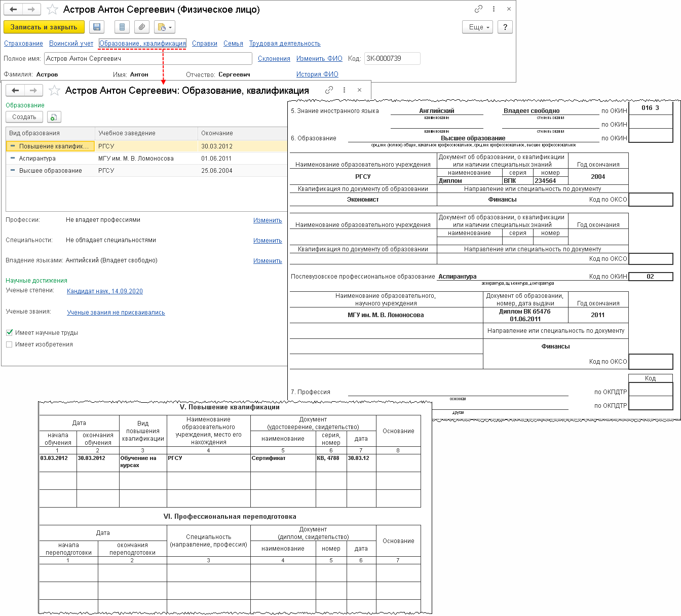Click the save diskette icon
Viewport: 681px width, 616px height.
tap(97, 27)
